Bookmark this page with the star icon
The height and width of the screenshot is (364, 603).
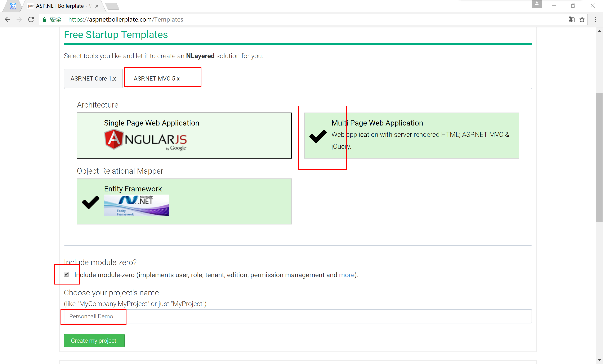tap(582, 19)
